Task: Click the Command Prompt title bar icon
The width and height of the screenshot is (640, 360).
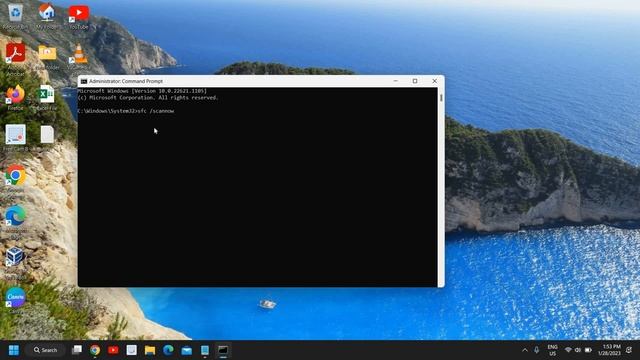Action: (84, 81)
